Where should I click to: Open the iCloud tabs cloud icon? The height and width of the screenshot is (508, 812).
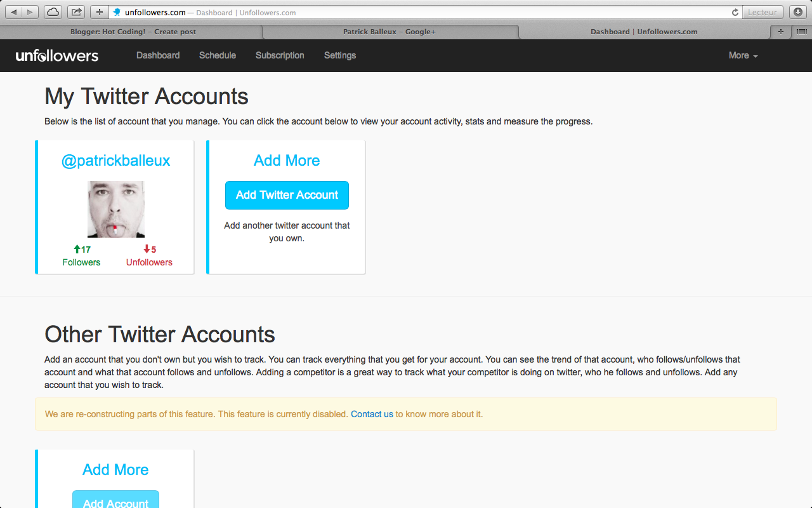(x=53, y=12)
